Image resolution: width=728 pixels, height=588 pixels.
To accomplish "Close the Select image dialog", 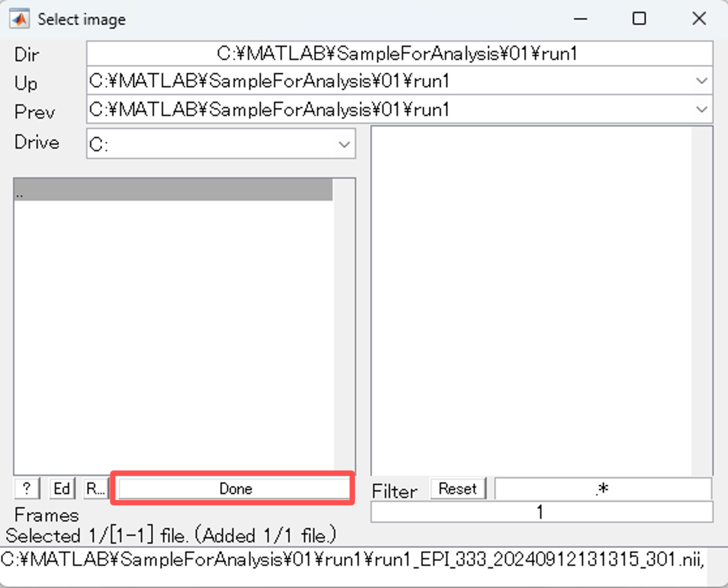I will point(699,19).
